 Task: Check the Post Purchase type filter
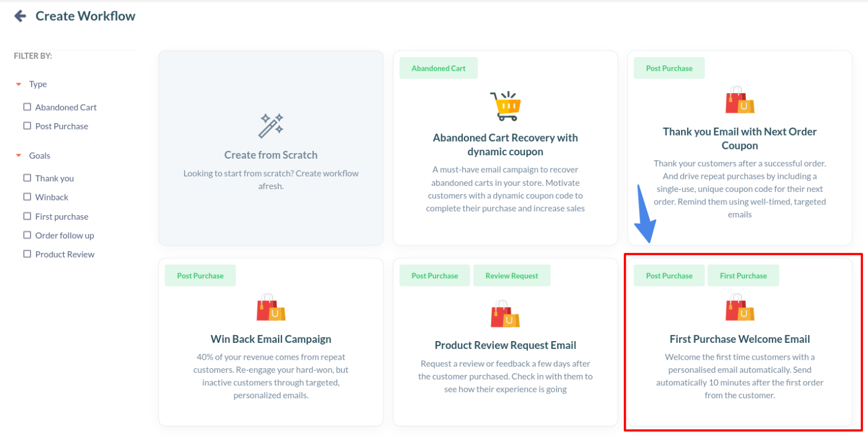(27, 126)
